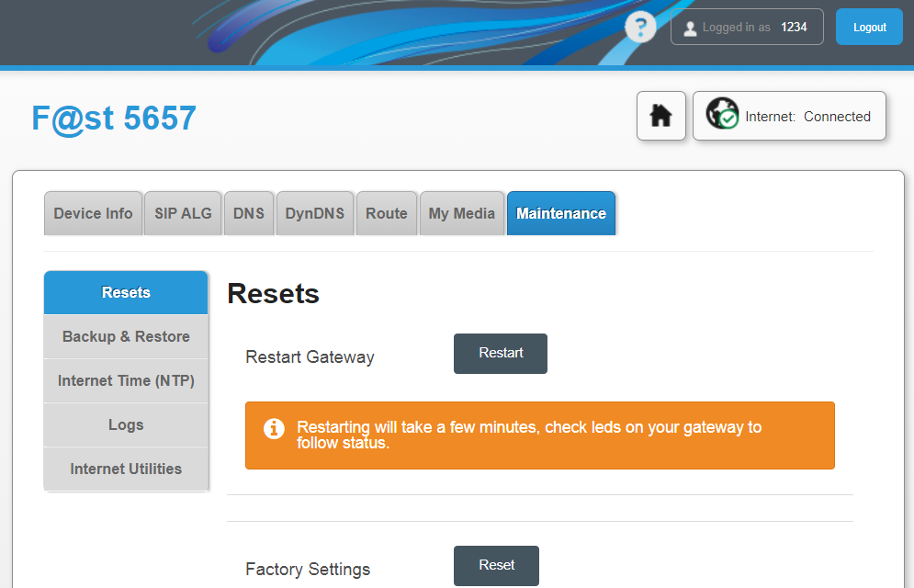Click the globe internet status icon

tap(722, 113)
